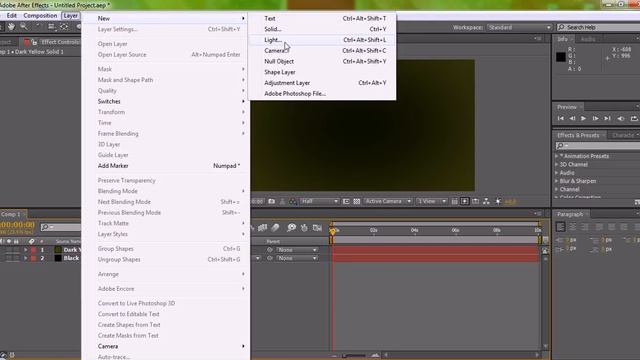Viewport: 640px width, 360px height.
Task: Open the Composition menu
Action: 40,16
